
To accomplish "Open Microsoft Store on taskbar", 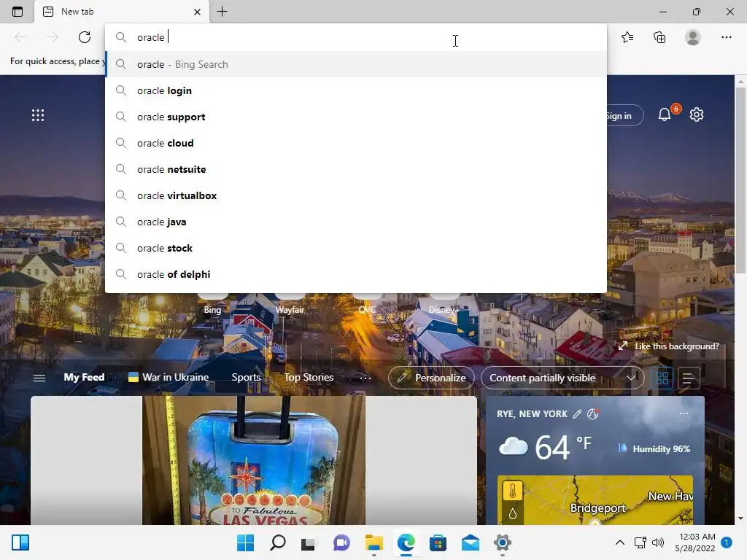I will click(438, 542).
